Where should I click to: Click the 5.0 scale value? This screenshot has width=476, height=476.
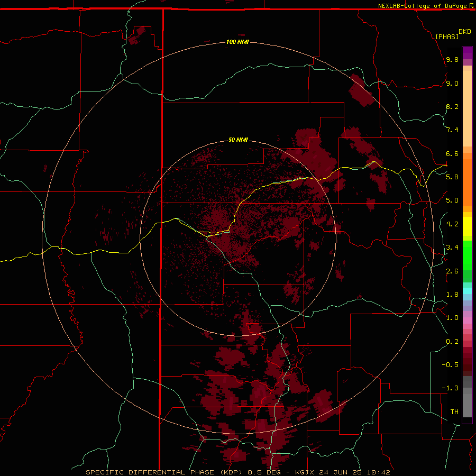pyautogui.click(x=452, y=200)
